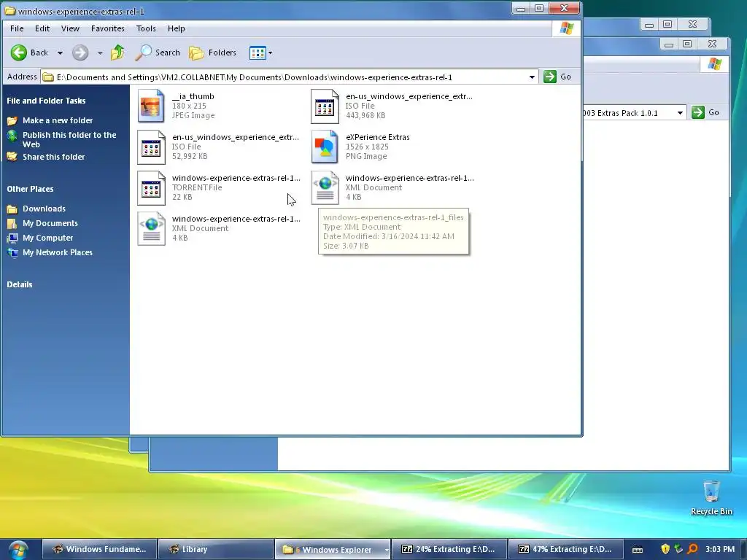Select the XML document icon beside TORRENT file

tap(325, 188)
